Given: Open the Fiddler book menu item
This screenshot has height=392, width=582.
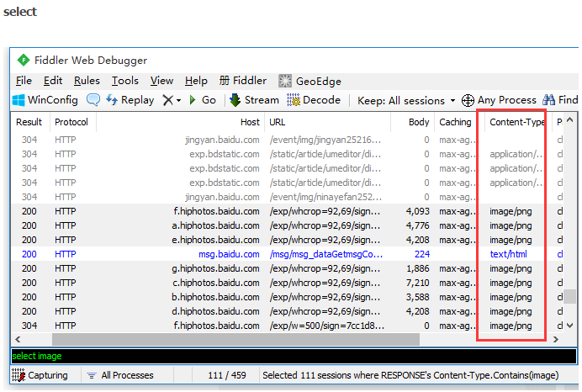Looking at the screenshot, I should [x=243, y=81].
